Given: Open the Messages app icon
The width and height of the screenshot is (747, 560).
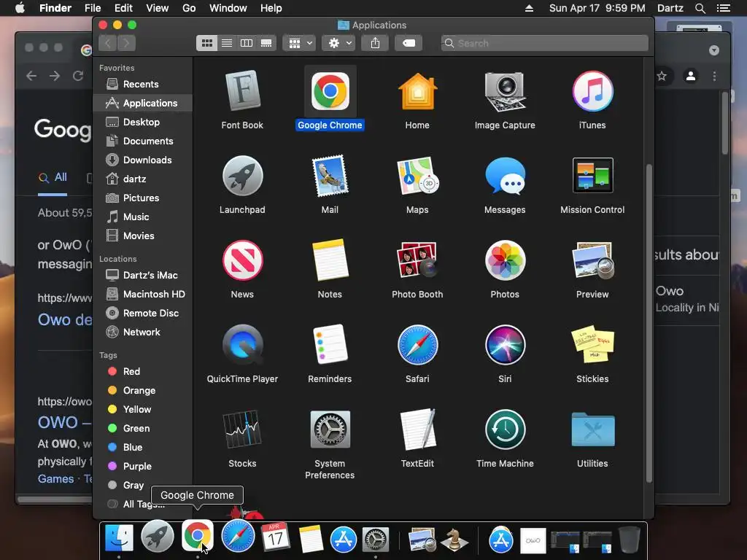Looking at the screenshot, I should pos(505,176).
